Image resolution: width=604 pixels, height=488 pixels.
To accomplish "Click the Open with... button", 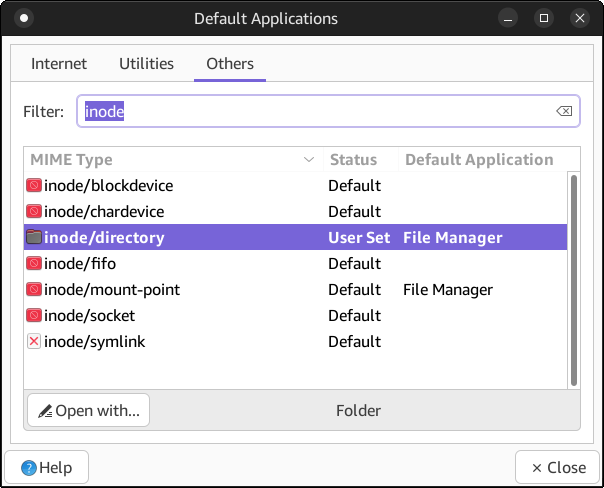I will 89,410.
